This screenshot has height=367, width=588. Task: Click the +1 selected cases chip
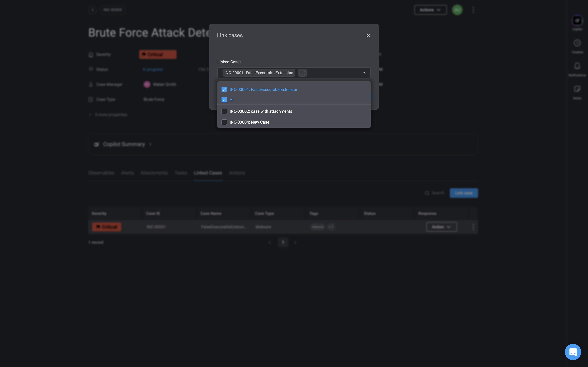click(302, 73)
